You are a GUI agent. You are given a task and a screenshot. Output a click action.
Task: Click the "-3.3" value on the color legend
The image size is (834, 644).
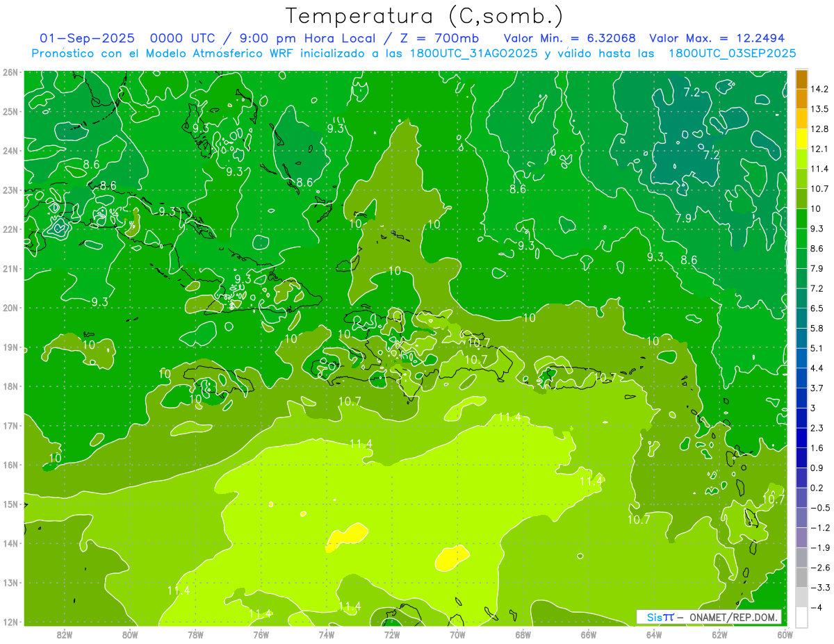[821, 588]
